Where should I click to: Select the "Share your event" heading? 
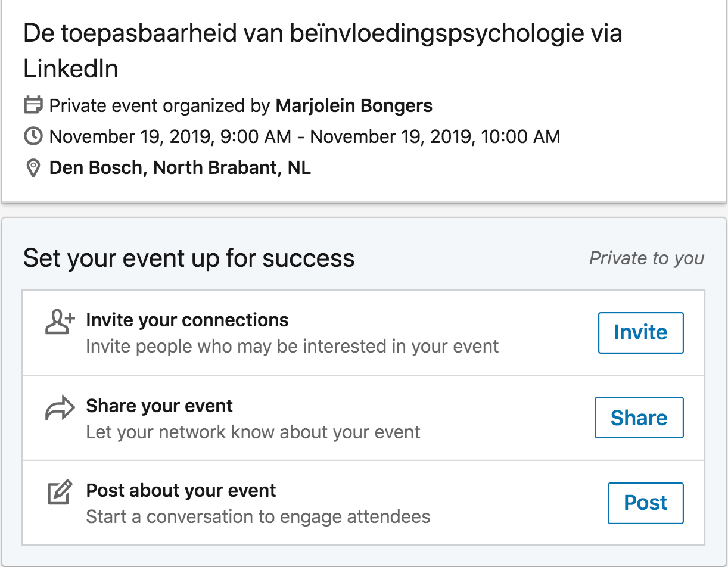point(159,406)
